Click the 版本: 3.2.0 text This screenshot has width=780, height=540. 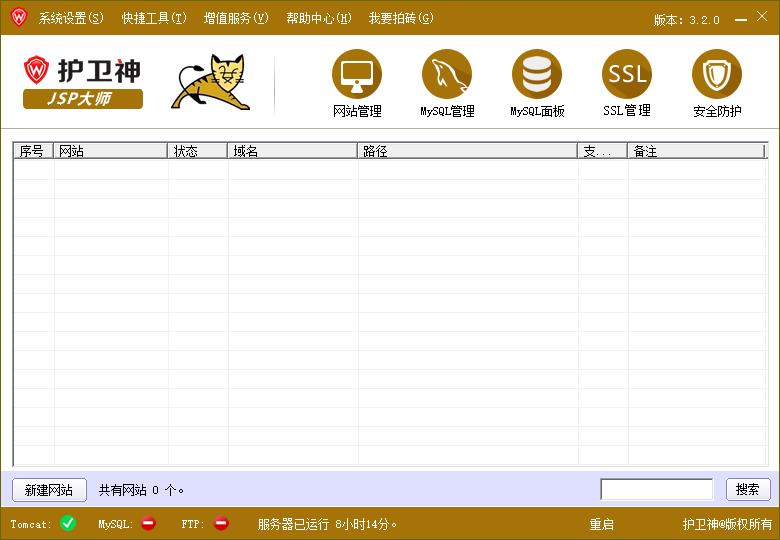point(686,20)
